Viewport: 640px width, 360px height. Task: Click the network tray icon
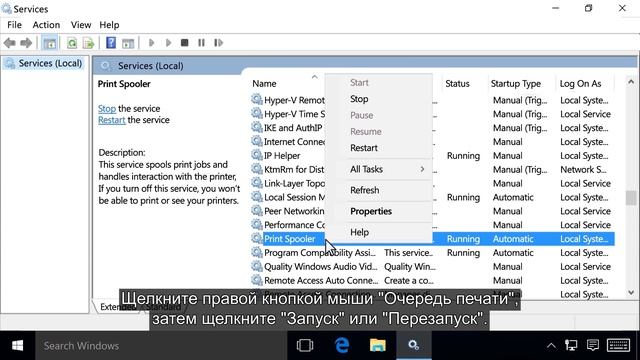pyautogui.click(x=571, y=346)
